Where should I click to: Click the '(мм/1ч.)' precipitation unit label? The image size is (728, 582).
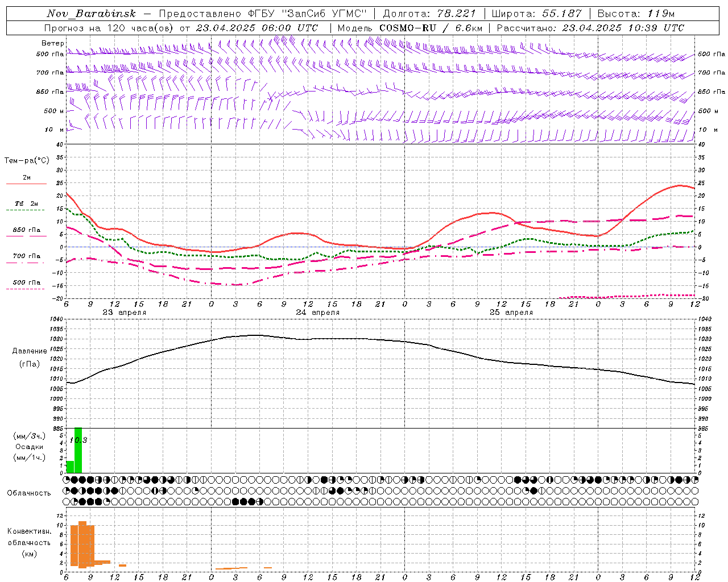pyautogui.click(x=30, y=458)
